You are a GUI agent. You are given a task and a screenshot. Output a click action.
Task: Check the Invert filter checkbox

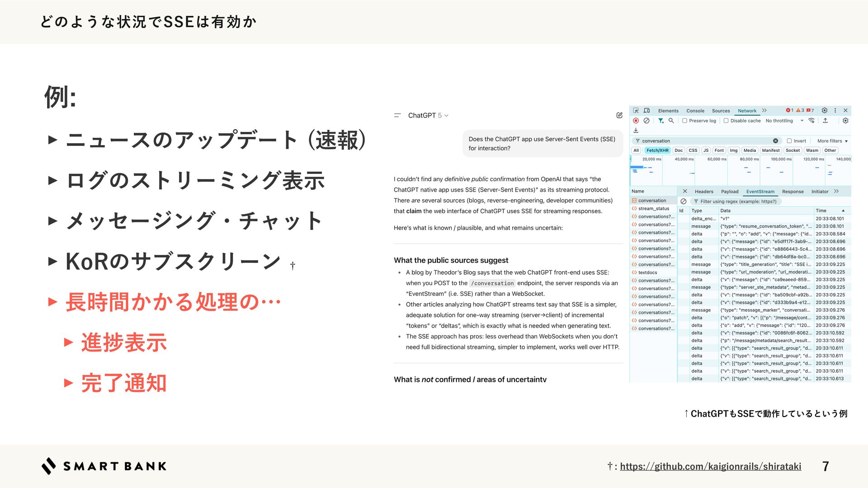point(789,141)
